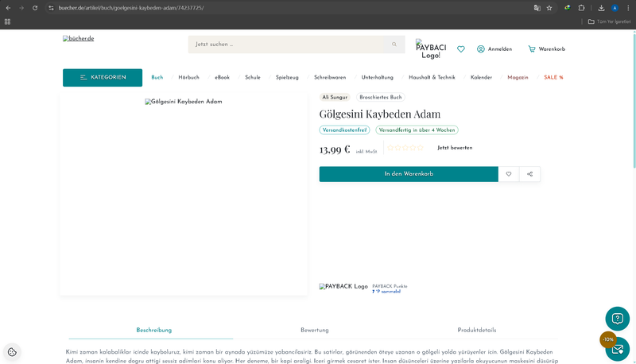Go back using the browser back arrow
The image size is (636, 364).
(8, 8)
